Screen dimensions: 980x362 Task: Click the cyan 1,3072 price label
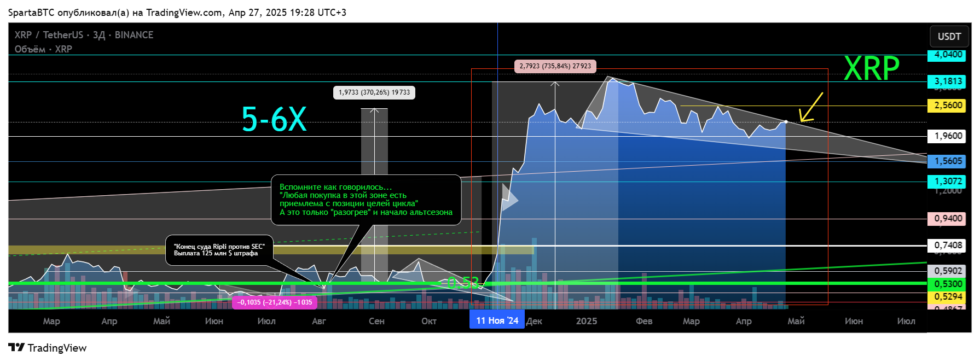(948, 182)
